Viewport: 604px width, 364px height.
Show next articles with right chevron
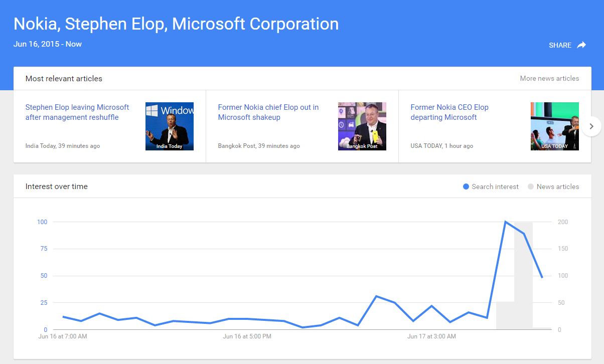[591, 126]
